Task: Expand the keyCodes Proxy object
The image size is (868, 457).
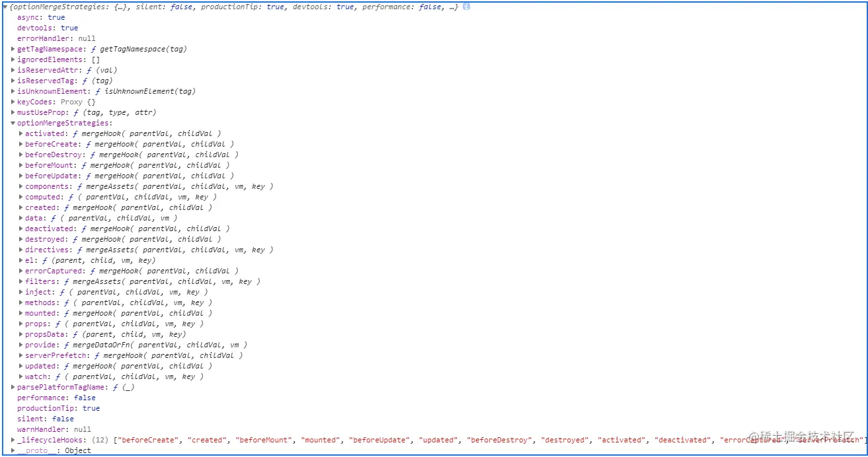Action: point(13,102)
